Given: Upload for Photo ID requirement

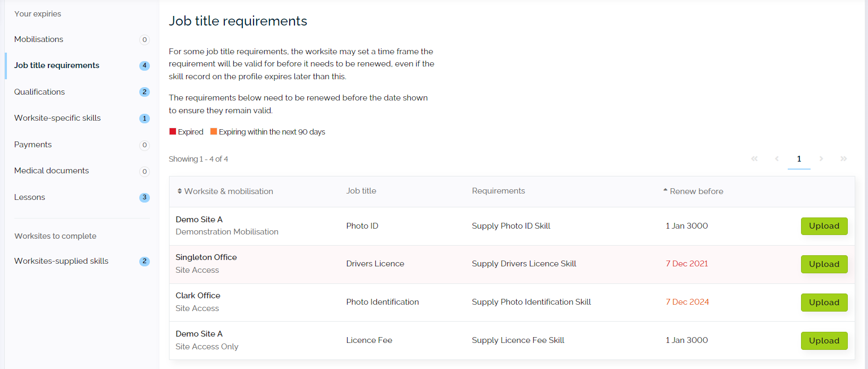Looking at the screenshot, I should point(824,226).
